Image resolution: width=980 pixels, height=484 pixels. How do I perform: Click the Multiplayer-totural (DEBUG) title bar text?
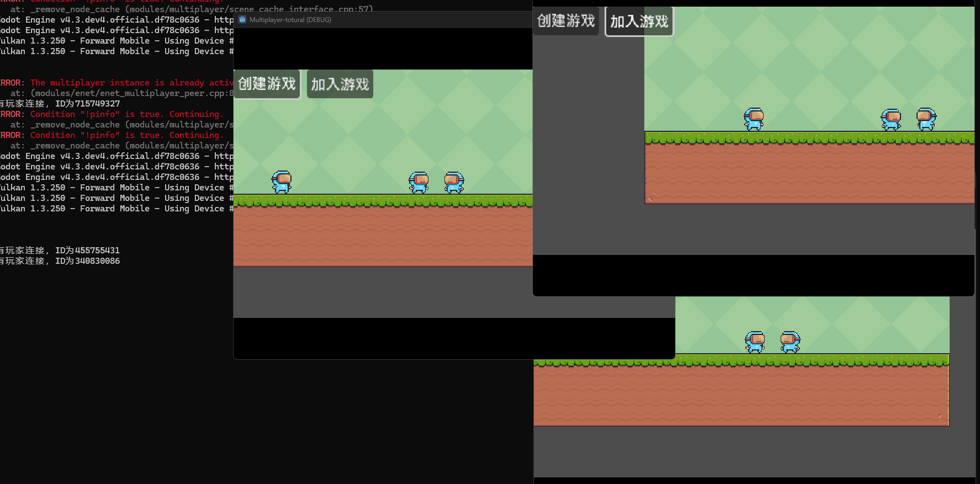pos(290,20)
